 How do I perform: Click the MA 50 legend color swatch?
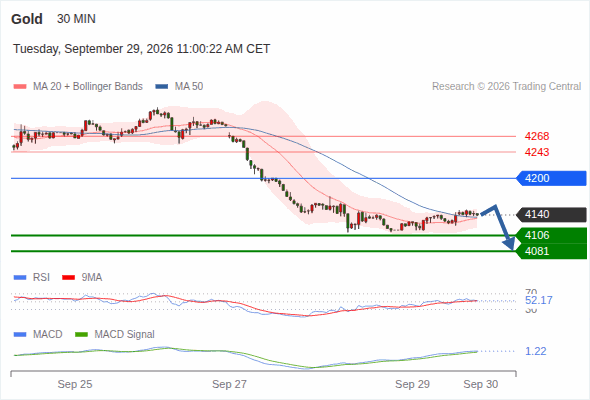162,87
